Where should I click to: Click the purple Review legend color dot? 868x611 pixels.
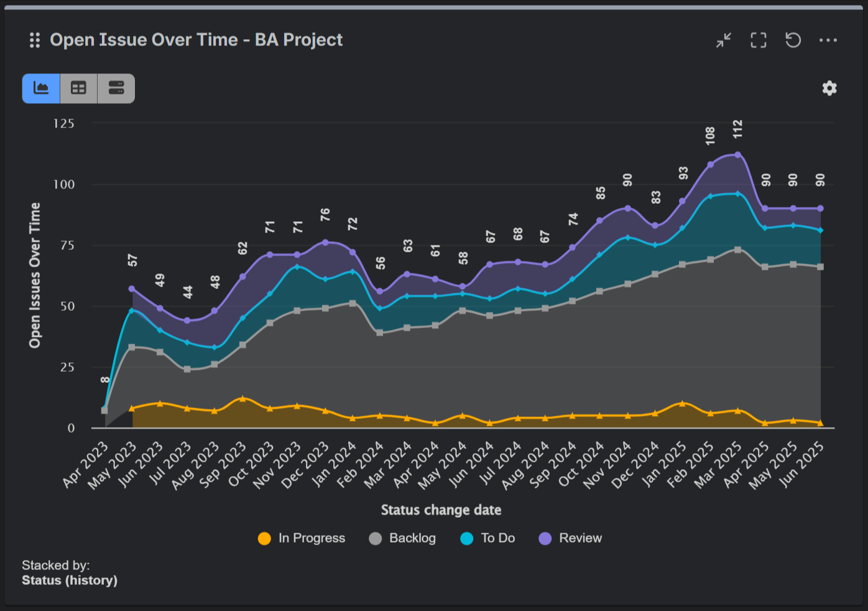coord(543,538)
